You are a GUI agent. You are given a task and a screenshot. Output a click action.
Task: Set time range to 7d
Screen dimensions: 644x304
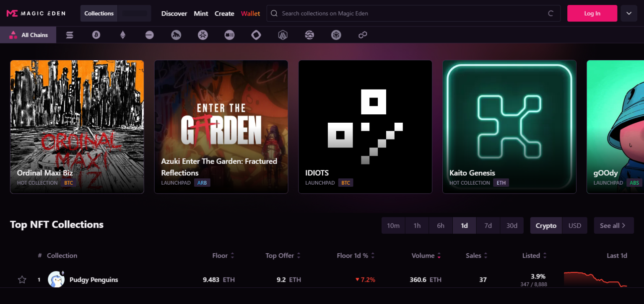click(x=488, y=226)
